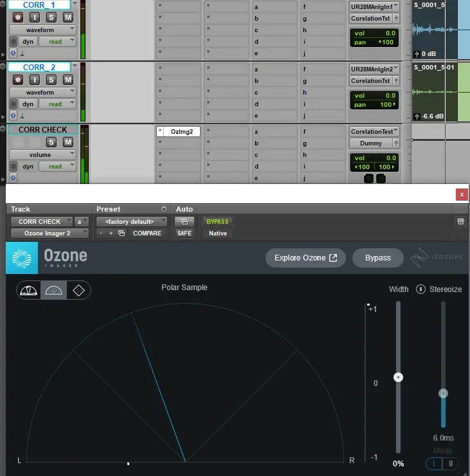The width and height of the screenshot is (470, 476).
Task: Toggle automation SAFE button
Action: tap(184, 233)
